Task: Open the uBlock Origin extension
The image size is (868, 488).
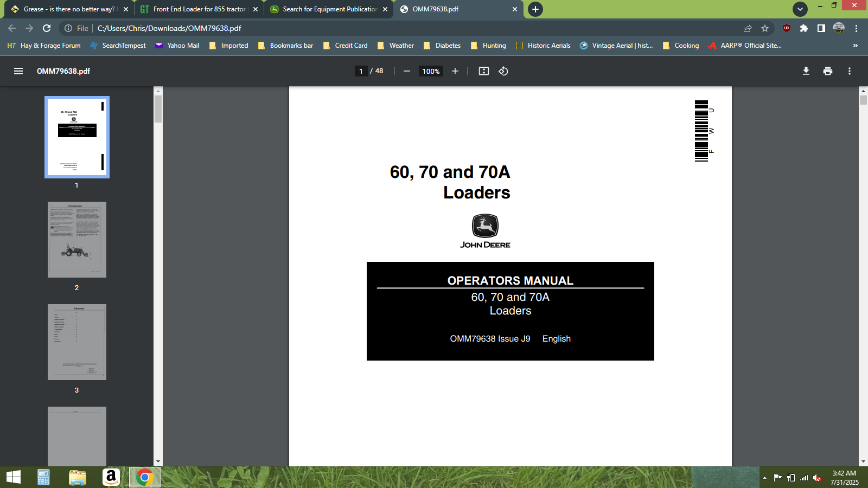Action: (787, 28)
